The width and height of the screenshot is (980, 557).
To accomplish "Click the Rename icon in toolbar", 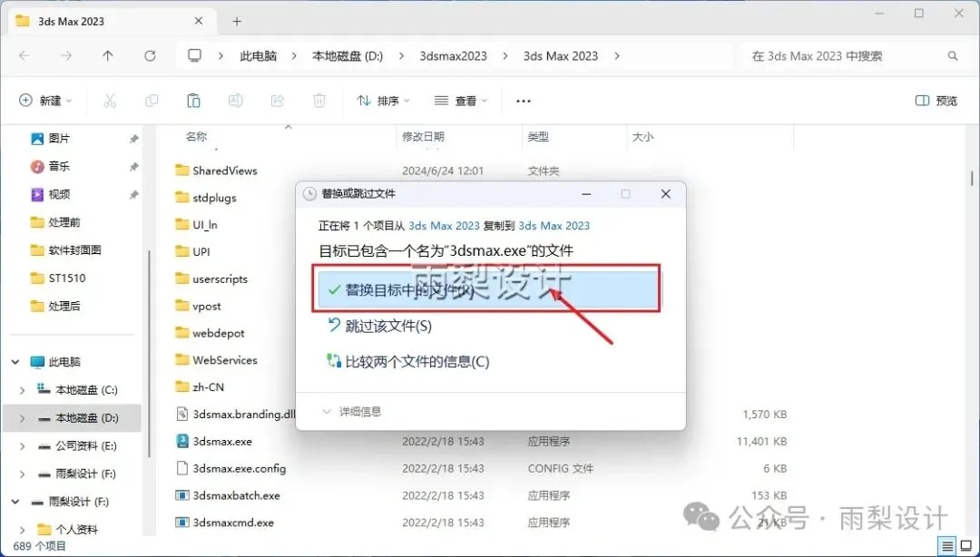I will [x=236, y=101].
